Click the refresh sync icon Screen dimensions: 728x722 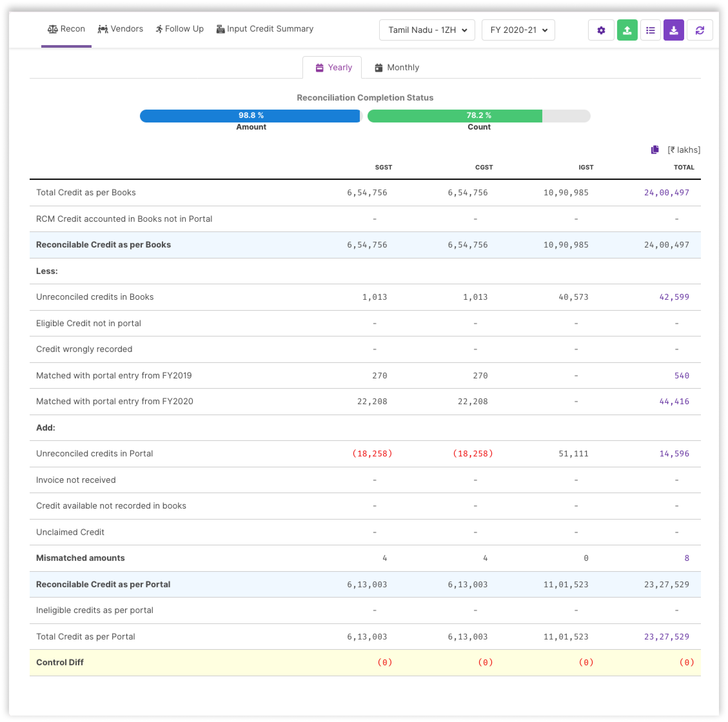click(x=699, y=30)
